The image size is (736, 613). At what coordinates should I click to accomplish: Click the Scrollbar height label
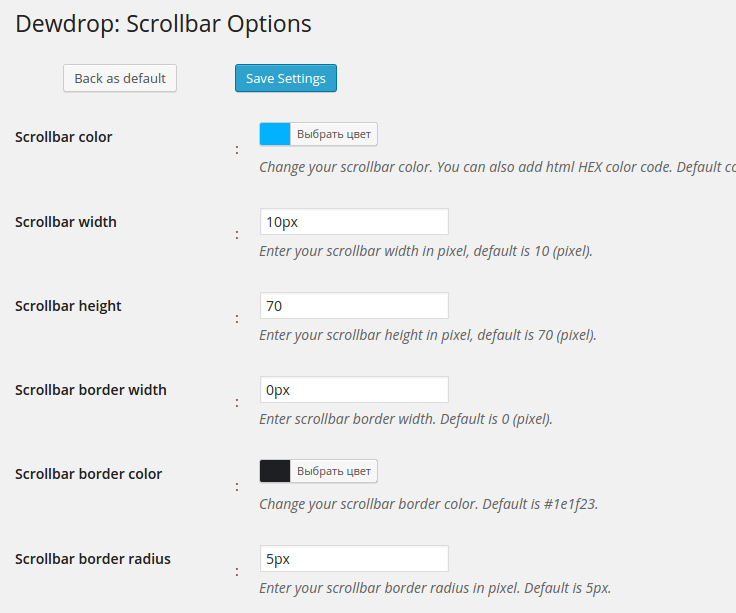[68, 306]
